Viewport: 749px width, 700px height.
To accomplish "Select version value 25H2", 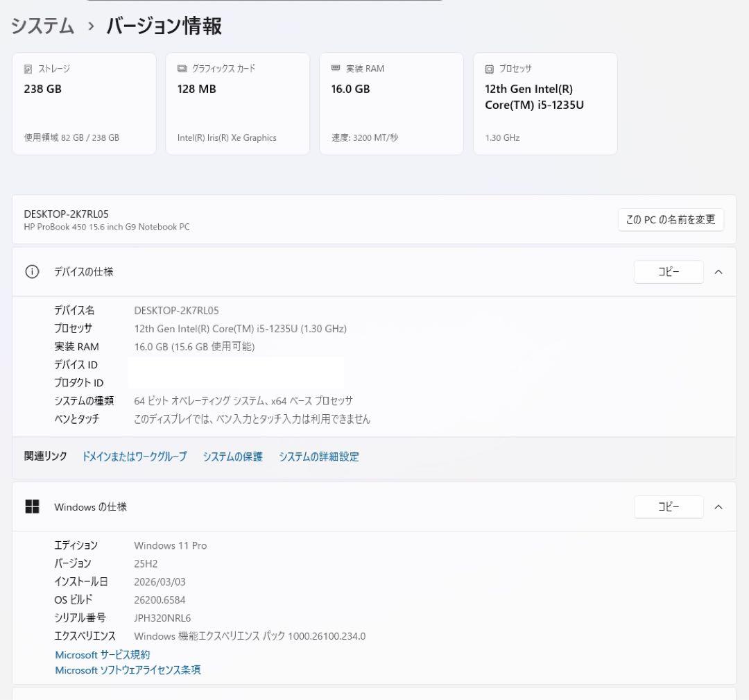I will [146, 564].
